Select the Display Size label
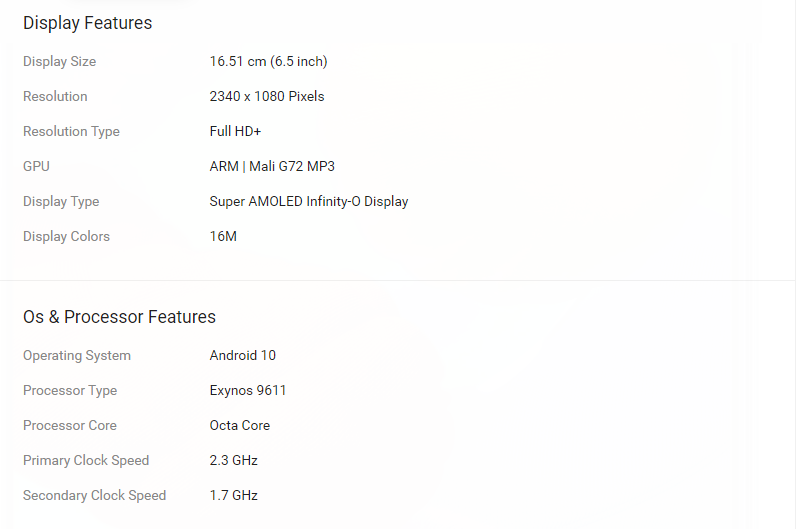Screen dimensions: 802x529 click(60, 62)
